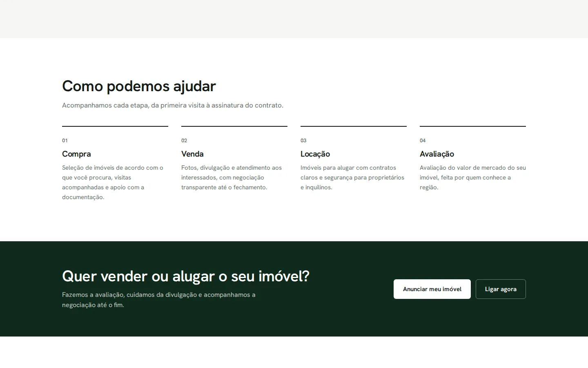Click the 'Venda' service title
Viewport: 588px width, 368px height.
(x=192, y=154)
